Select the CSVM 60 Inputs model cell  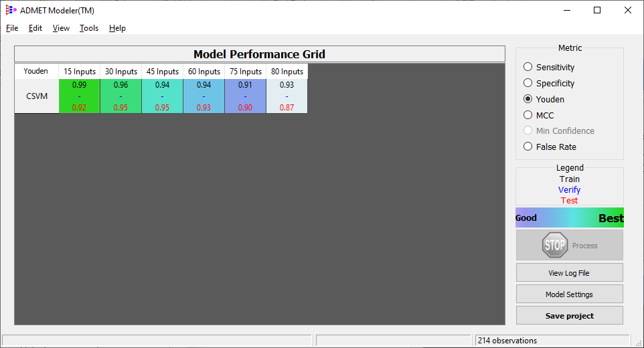(204, 96)
